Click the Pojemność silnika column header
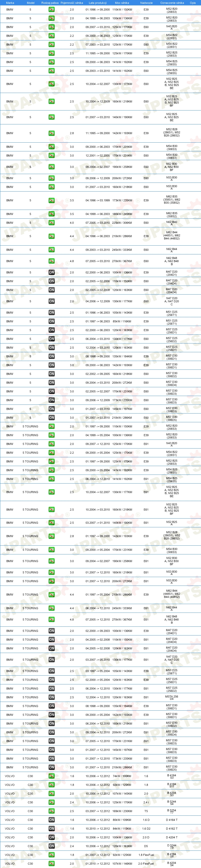Screen dimensions: 201x868 (x=72, y=3)
